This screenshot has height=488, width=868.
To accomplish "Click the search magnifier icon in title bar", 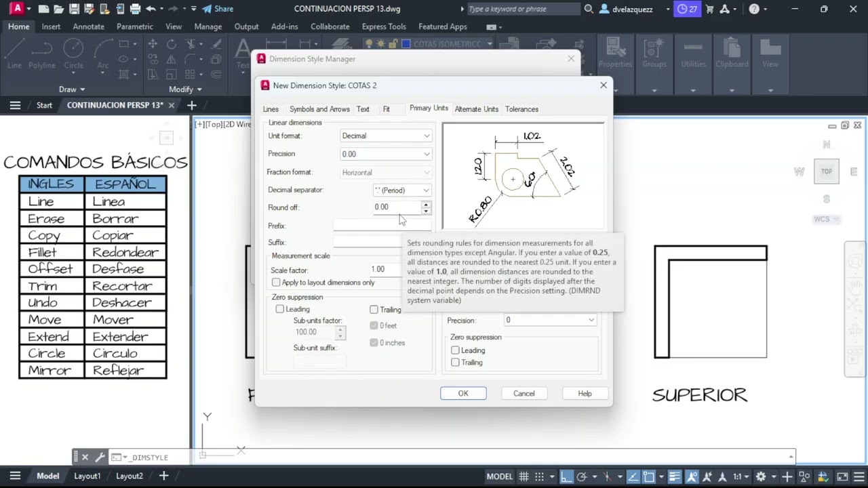I will click(x=589, y=9).
